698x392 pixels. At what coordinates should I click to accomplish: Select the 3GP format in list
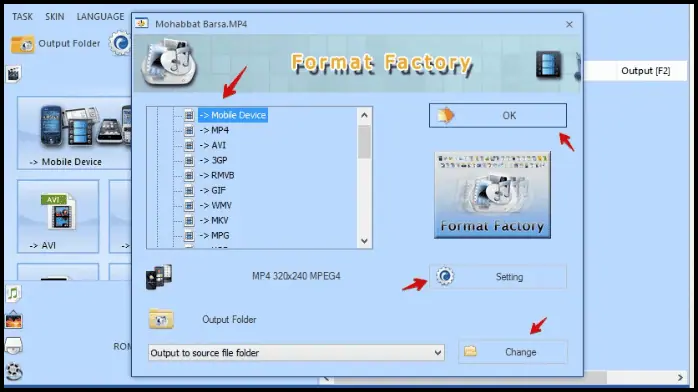coord(213,161)
